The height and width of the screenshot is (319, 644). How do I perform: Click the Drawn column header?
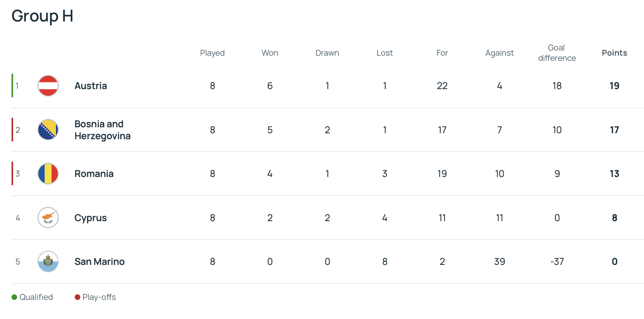(327, 53)
